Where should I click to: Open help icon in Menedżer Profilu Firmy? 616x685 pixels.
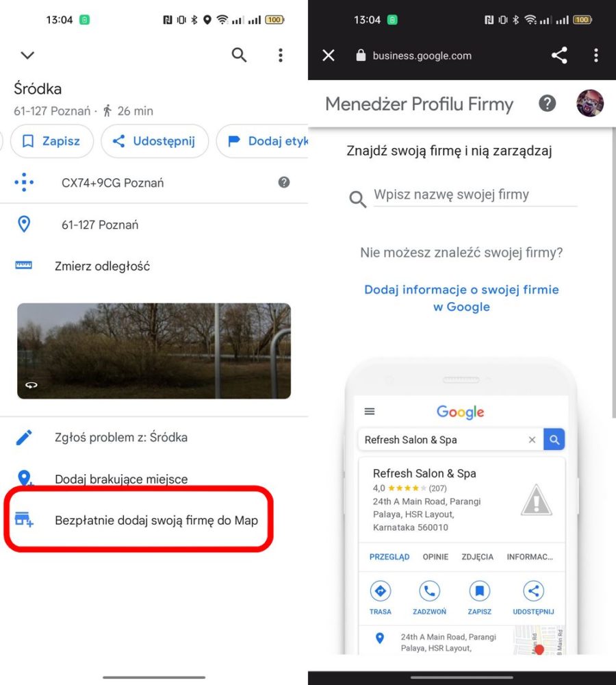[547, 103]
